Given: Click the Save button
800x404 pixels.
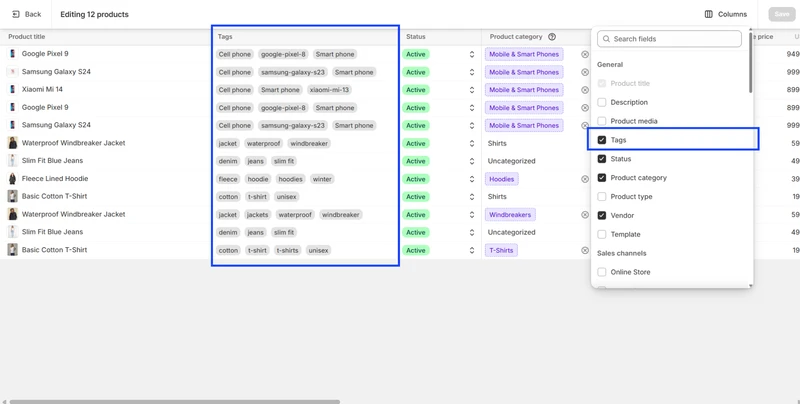Looking at the screenshot, I should pos(782,14).
